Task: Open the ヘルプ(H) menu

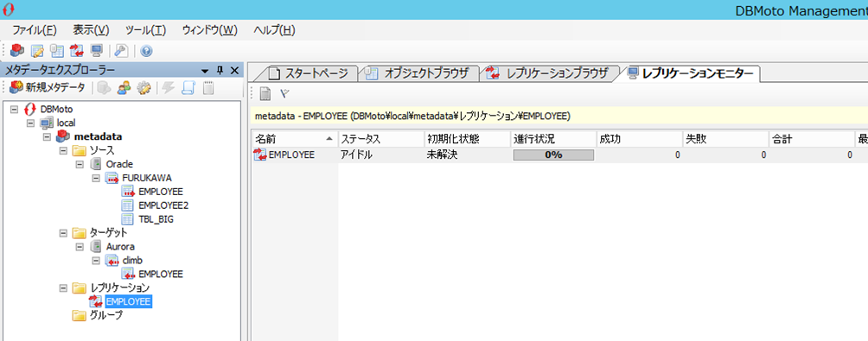Action: (274, 30)
